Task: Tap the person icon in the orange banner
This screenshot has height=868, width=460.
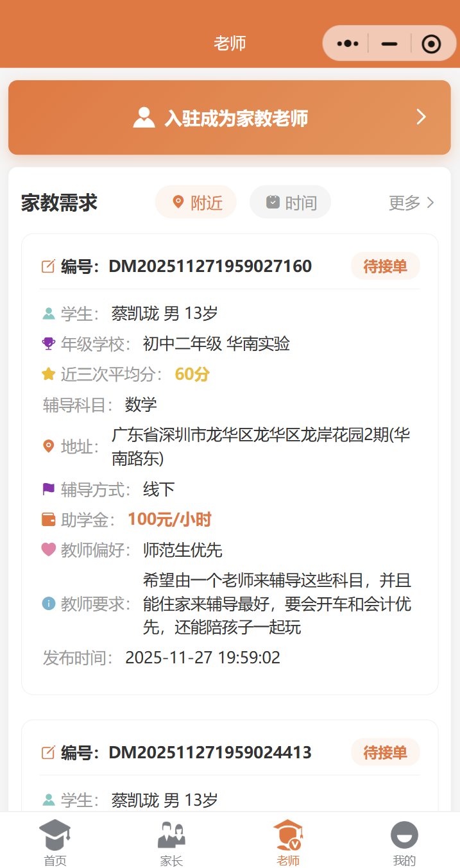Action: point(144,117)
